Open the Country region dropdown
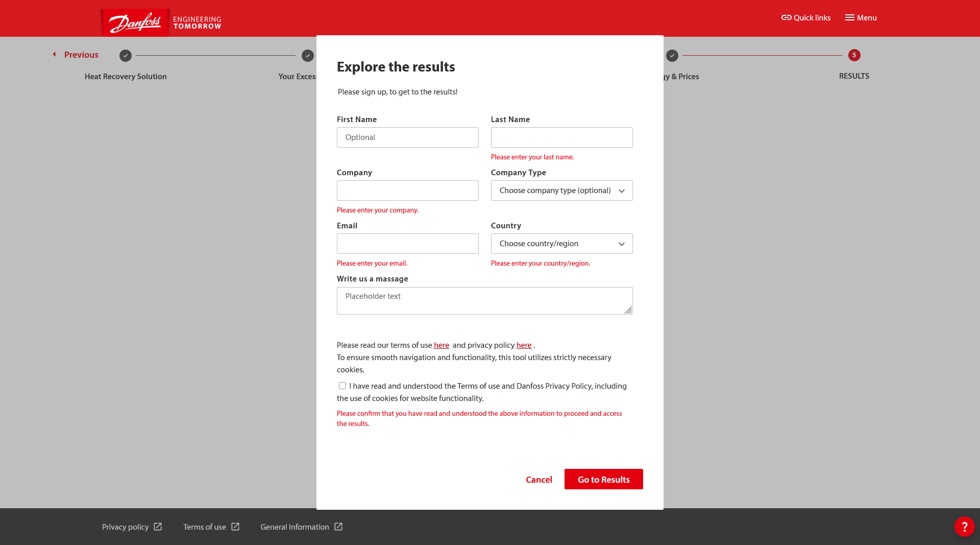 point(561,244)
